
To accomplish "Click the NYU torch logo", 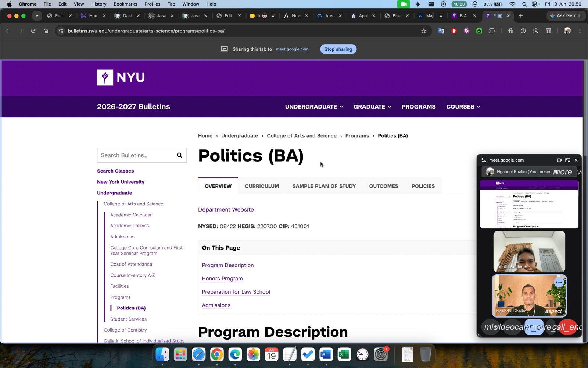I will (105, 77).
